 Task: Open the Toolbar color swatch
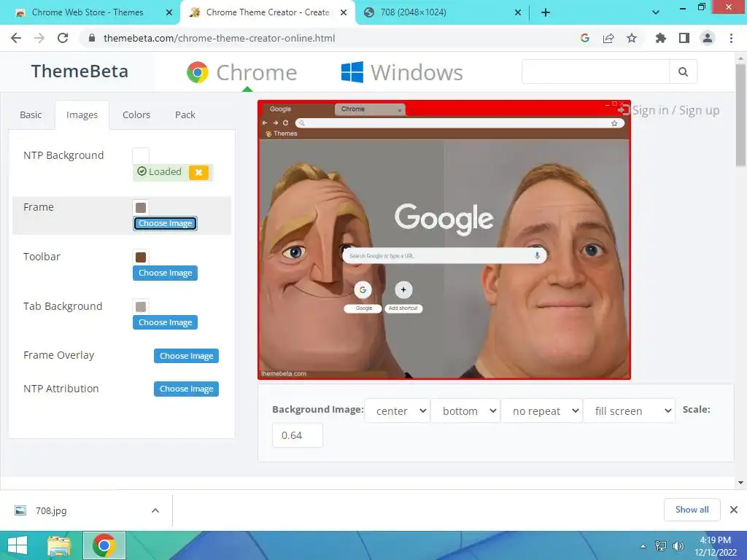[x=141, y=257]
